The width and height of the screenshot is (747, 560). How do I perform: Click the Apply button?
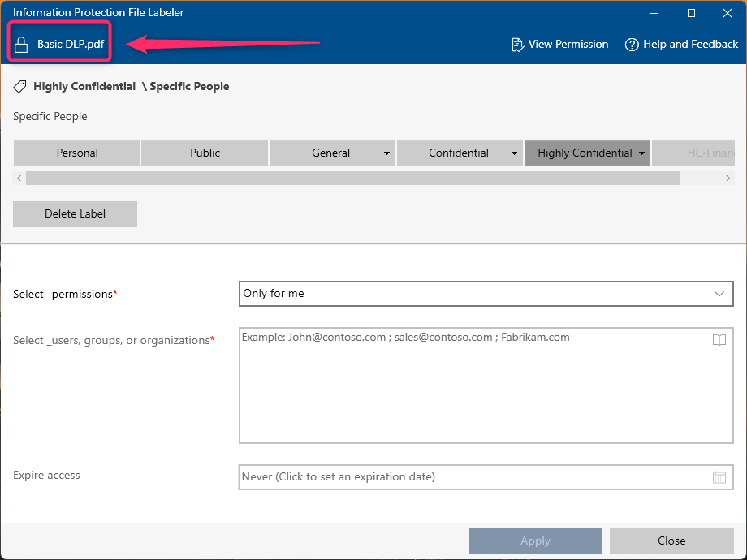(x=535, y=541)
